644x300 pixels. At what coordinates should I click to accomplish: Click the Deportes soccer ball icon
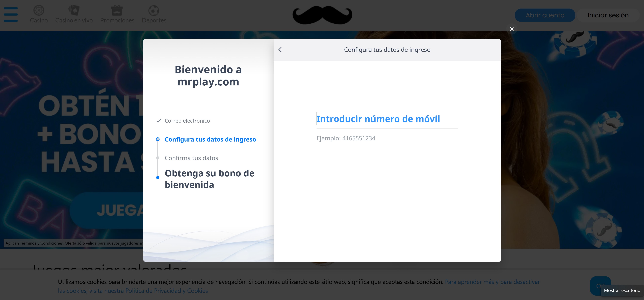point(154,11)
